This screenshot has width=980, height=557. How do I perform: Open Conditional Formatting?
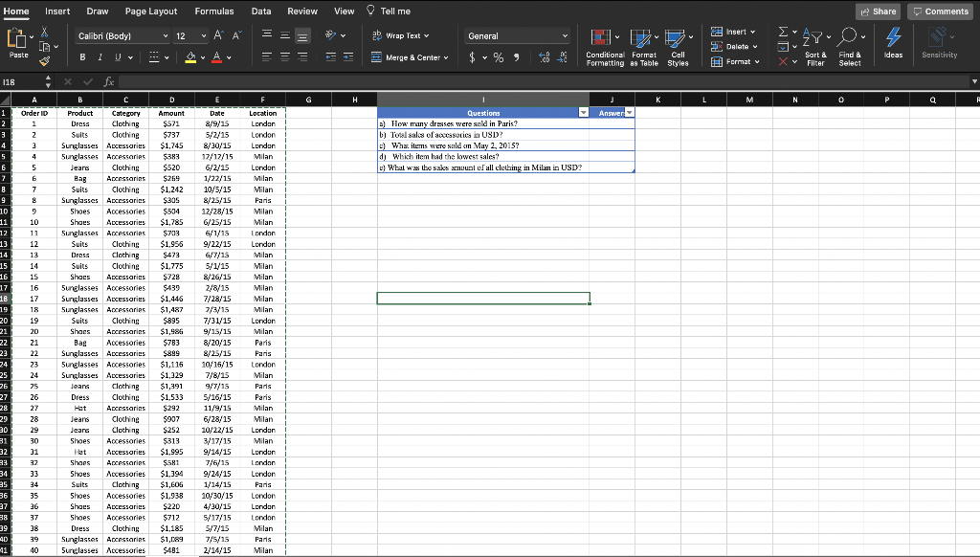click(605, 48)
